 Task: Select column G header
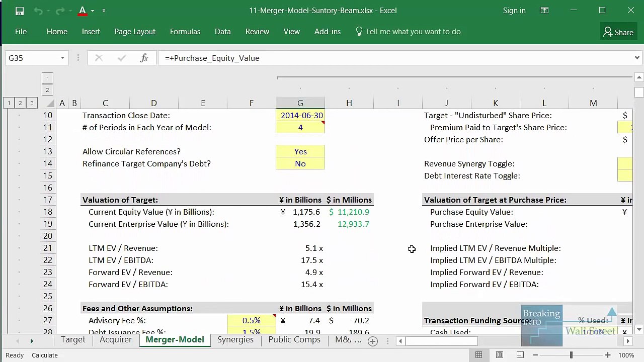pos(300,103)
